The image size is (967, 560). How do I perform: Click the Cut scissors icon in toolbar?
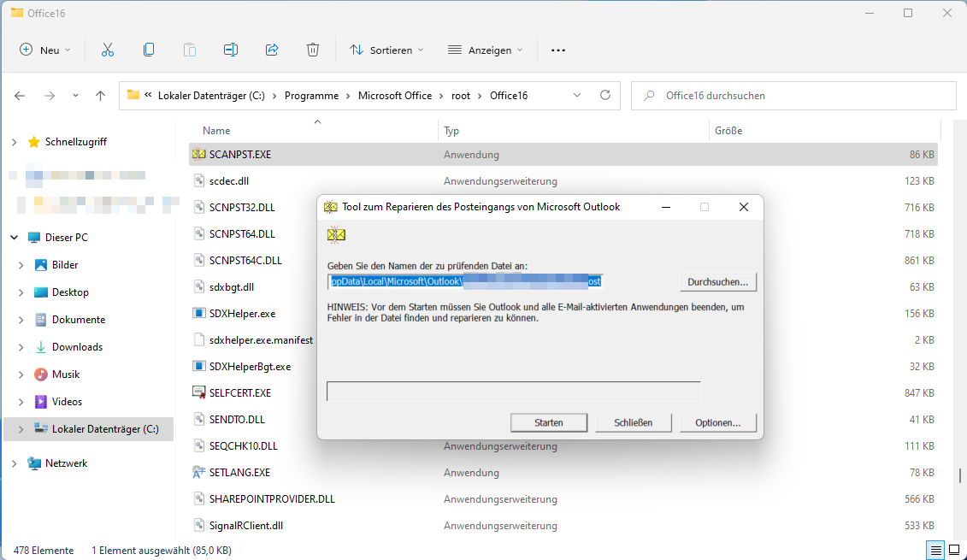pyautogui.click(x=108, y=50)
